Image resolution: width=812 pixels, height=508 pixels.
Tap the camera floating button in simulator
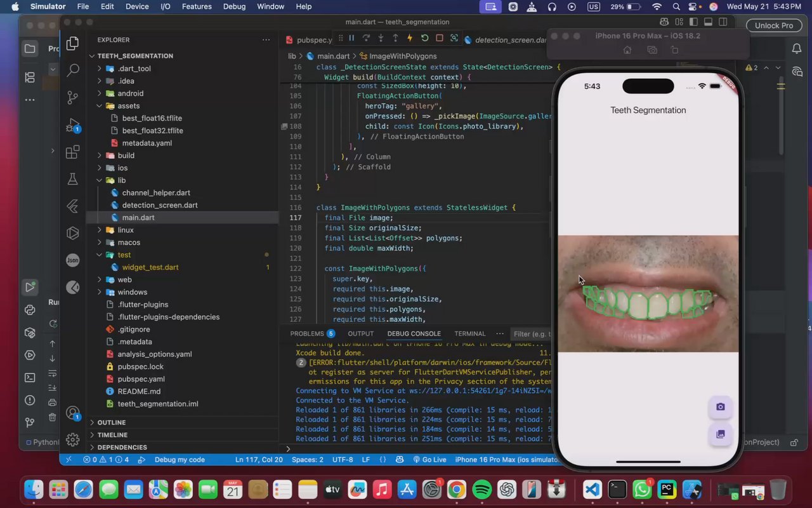[x=720, y=407]
